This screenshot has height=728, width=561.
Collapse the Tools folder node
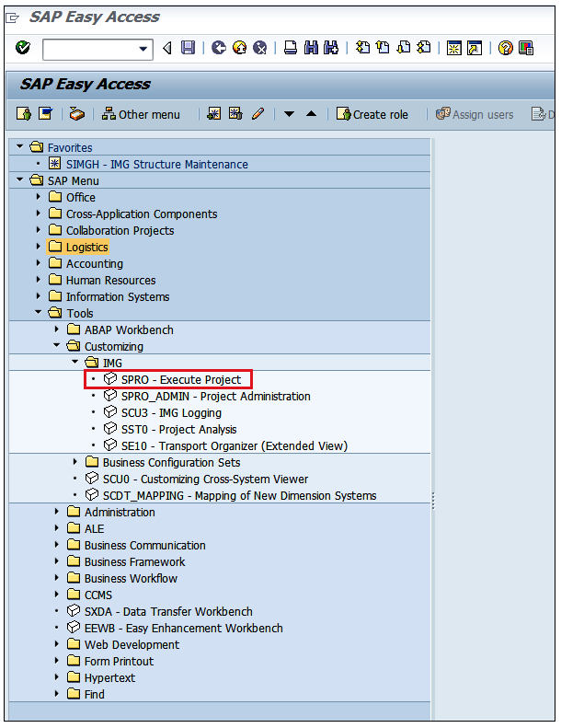(39, 313)
